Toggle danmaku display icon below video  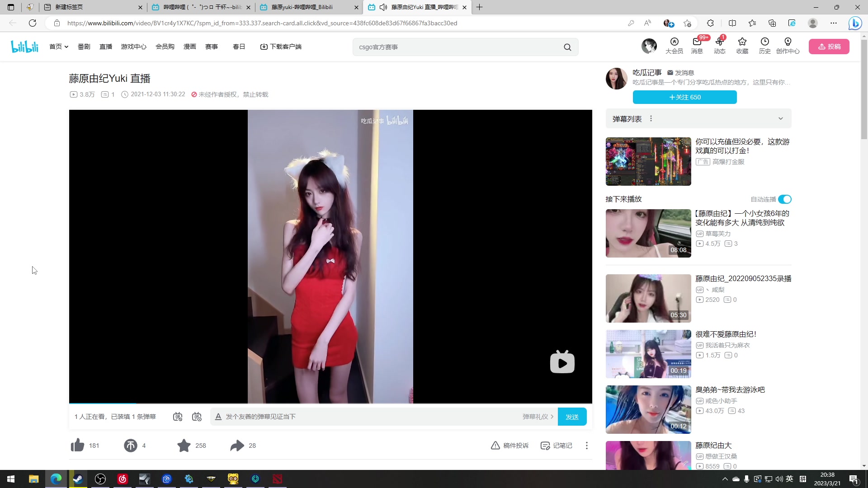point(178,417)
